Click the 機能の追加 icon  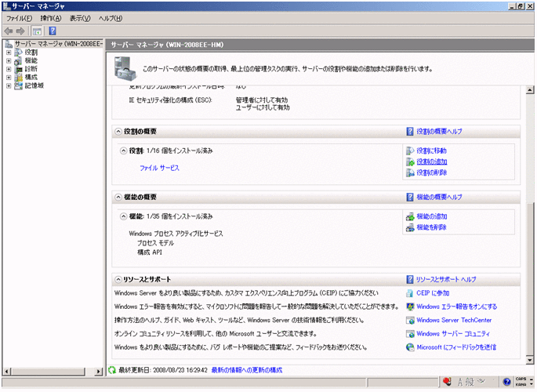click(x=410, y=216)
